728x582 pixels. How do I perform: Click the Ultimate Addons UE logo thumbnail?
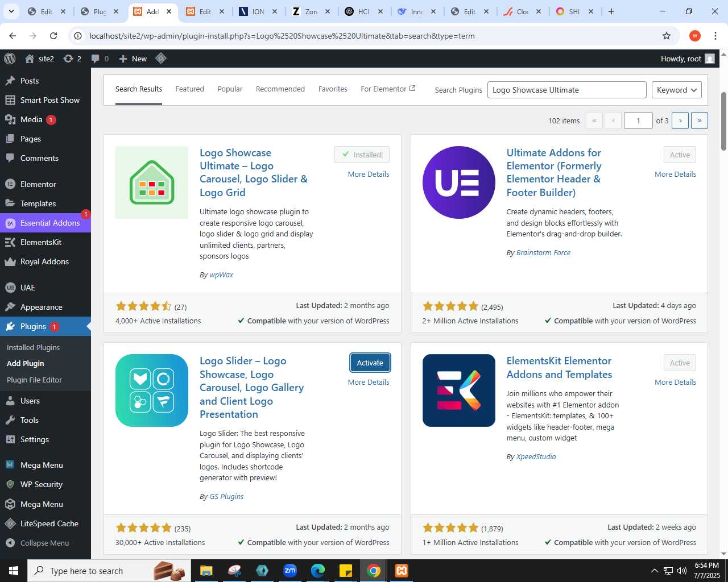(x=459, y=182)
